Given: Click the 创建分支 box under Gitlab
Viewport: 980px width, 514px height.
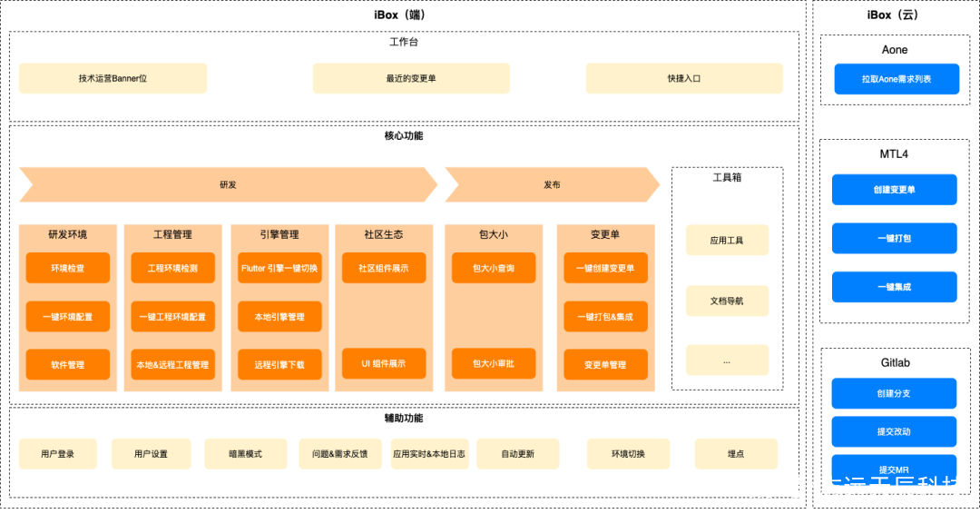Looking at the screenshot, I should pyautogui.click(x=894, y=393).
